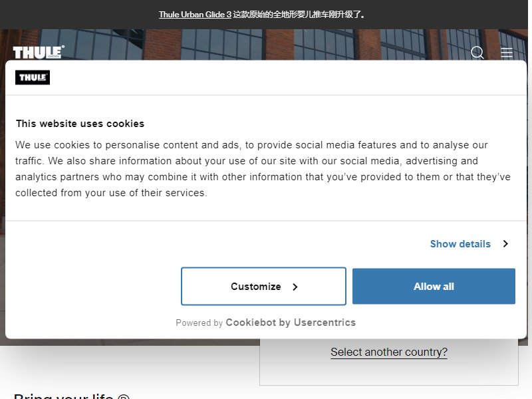
Task: Click the 'Bring your life' heading
Action: tap(72, 396)
